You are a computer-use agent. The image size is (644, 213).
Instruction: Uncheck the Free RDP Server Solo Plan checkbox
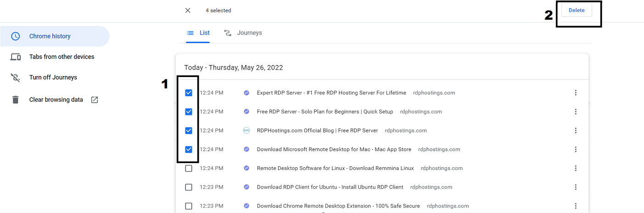click(189, 112)
